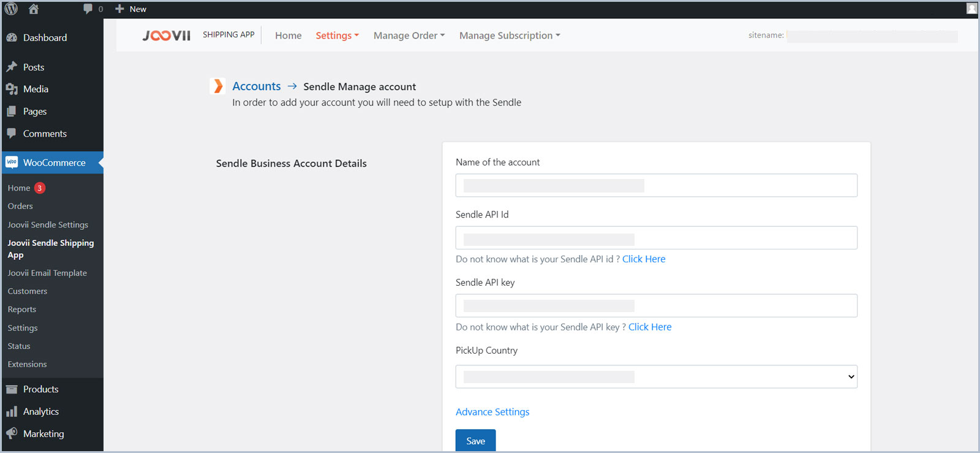The image size is (980, 453).
Task: Open the Advance Settings link
Action: pyautogui.click(x=492, y=412)
